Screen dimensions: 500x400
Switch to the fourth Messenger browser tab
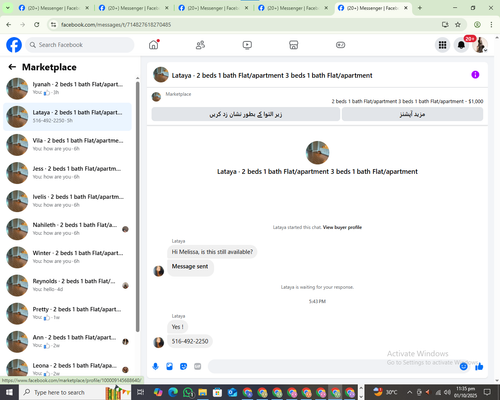pos(293,8)
